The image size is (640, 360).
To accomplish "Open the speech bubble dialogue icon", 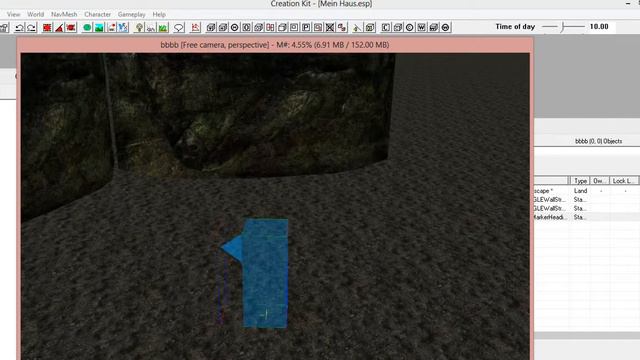I will point(178,28).
